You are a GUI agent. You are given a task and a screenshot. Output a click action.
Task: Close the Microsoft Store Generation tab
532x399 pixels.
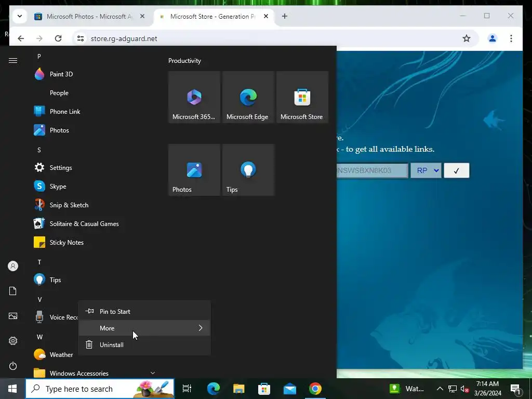click(x=266, y=16)
